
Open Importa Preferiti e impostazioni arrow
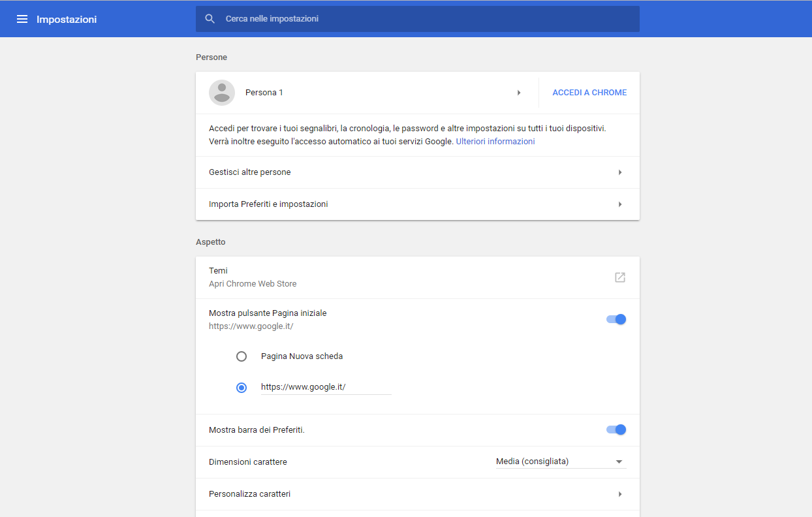pos(619,204)
